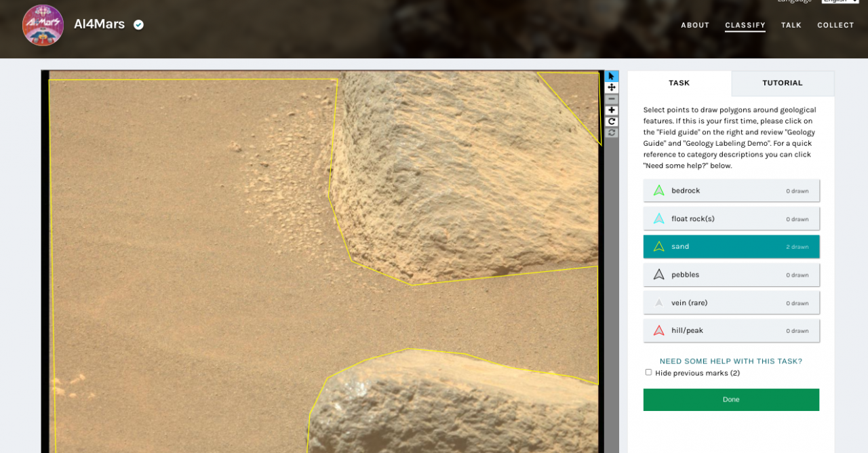Click the rotate image button
The image size is (868, 453).
612,121
